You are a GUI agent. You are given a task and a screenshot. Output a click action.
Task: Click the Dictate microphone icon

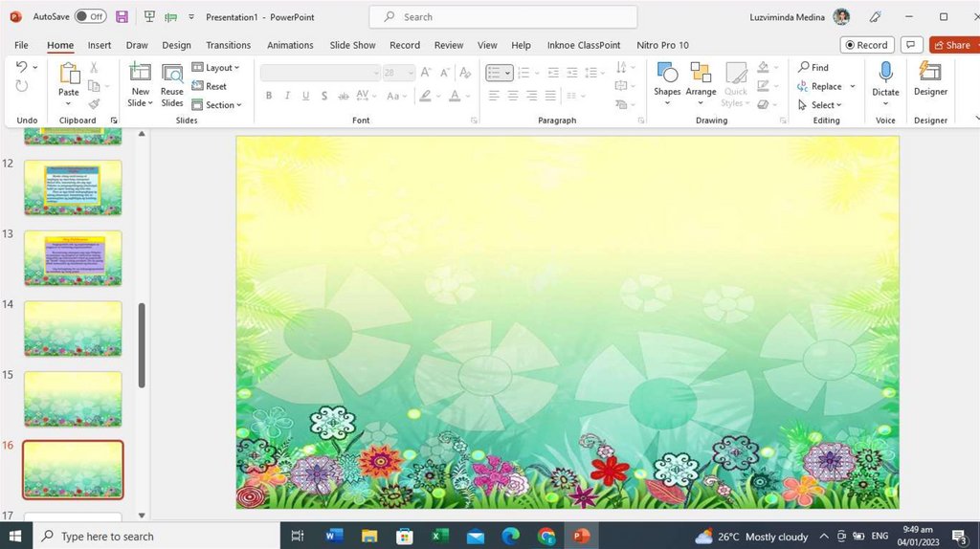coord(885,73)
